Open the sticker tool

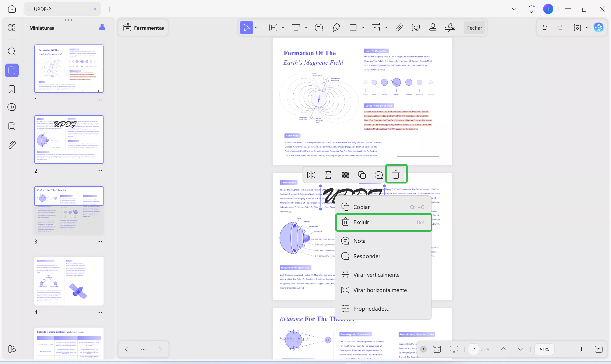pyautogui.click(x=416, y=28)
